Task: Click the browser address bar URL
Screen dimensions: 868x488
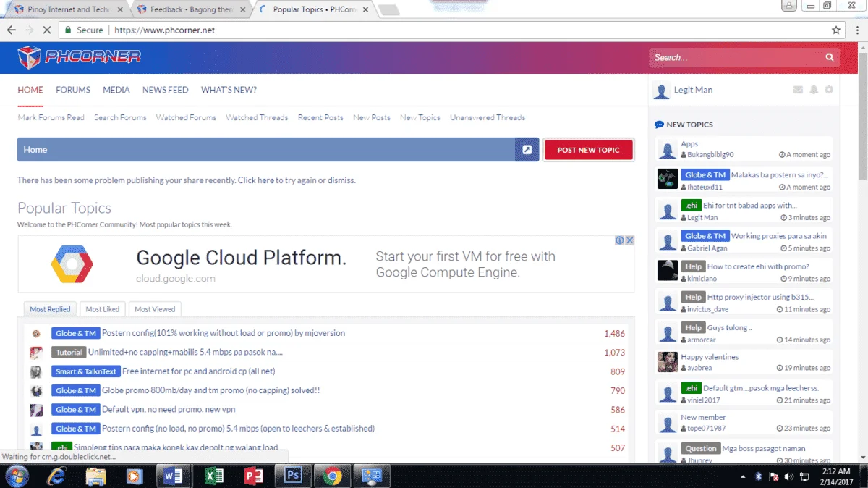Action: [165, 30]
